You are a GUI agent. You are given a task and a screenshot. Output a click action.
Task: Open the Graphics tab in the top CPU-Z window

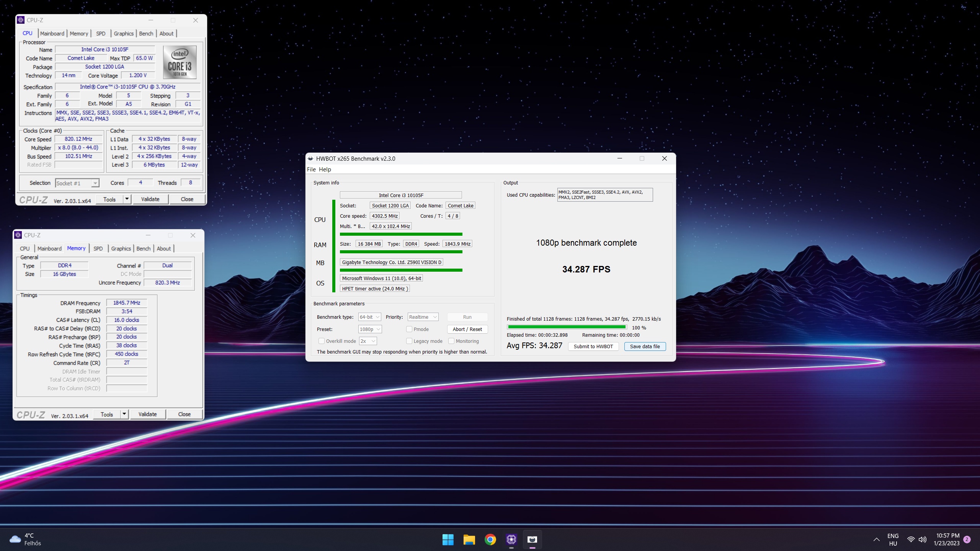(x=124, y=34)
